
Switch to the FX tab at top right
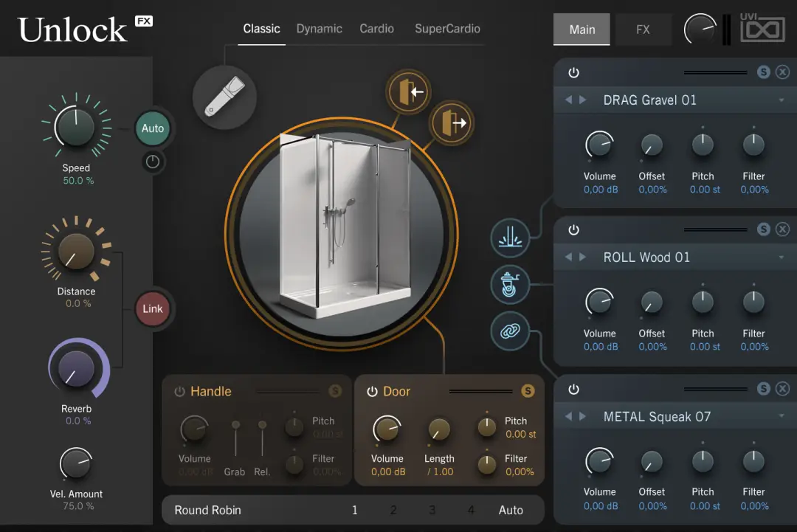click(643, 30)
